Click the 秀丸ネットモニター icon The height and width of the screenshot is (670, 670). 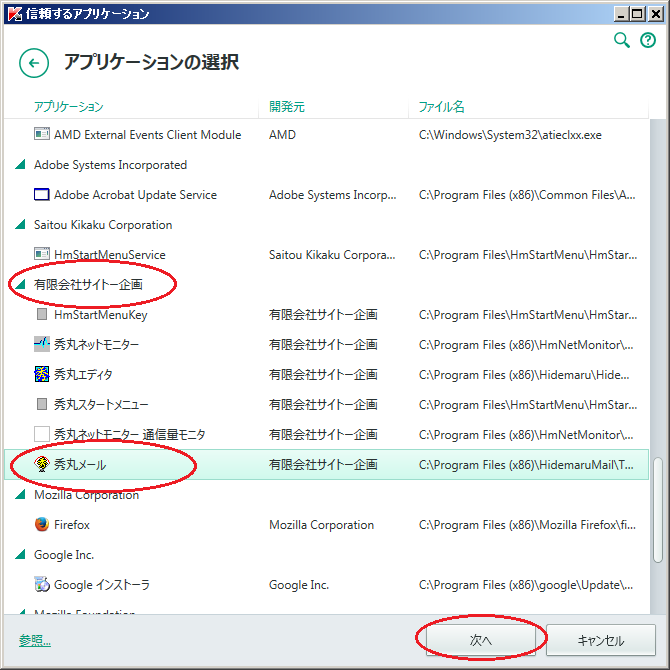click(42, 345)
